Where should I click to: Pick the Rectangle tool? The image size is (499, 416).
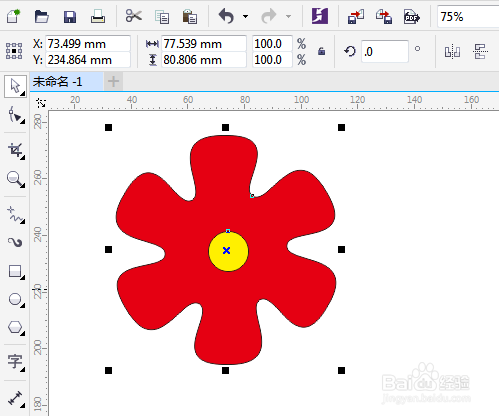(x=16, y=271)
